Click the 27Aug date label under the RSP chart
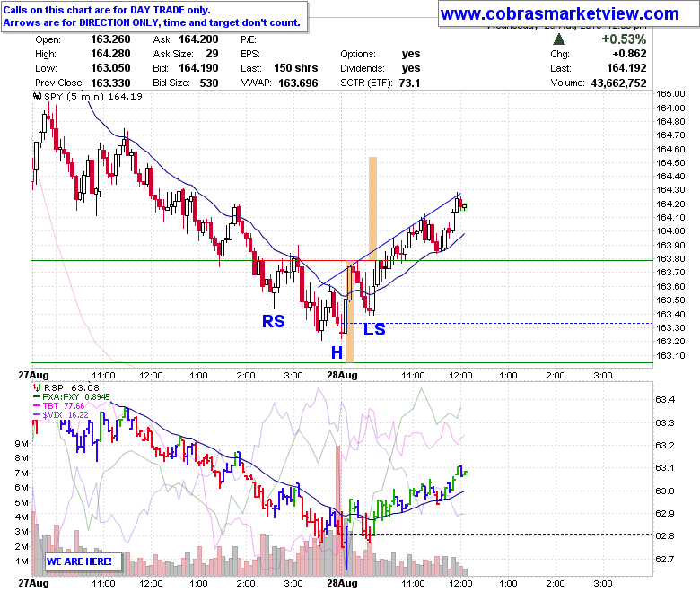This screenshot has width=700, height=591. 33,583
